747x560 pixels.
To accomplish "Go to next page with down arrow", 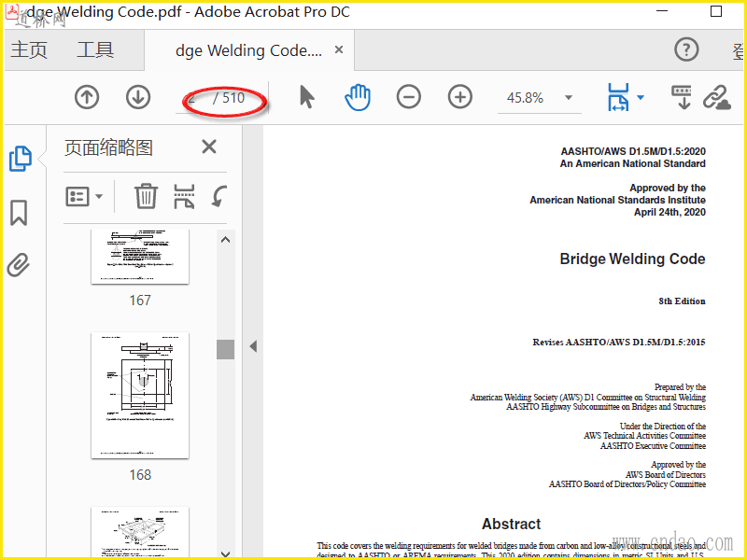I will (138, 97).
